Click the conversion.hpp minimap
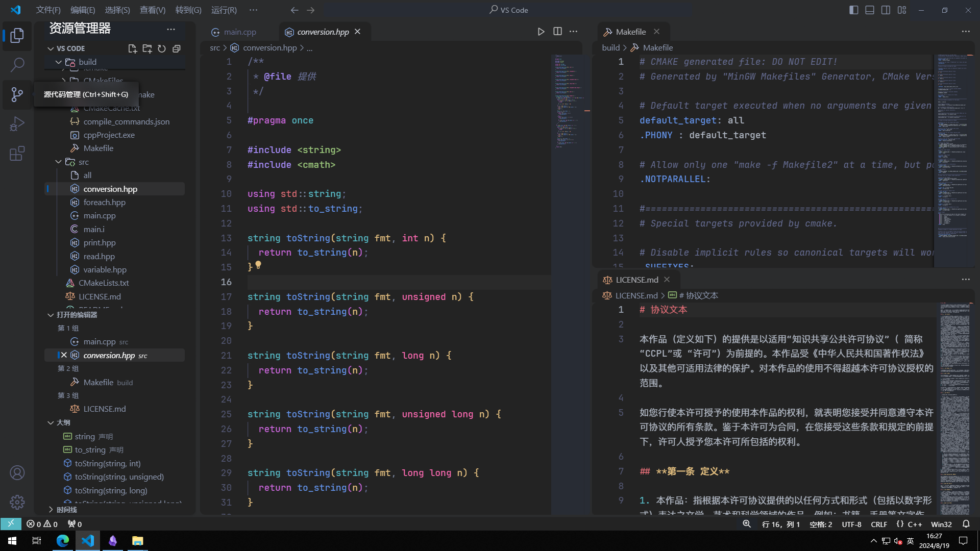Image resolution: width=980 pixels, height=551 pixels. 566,102
